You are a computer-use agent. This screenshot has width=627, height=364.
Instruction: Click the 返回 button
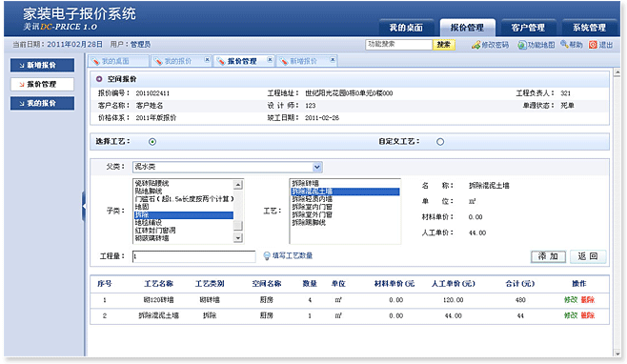click(588, 256)
